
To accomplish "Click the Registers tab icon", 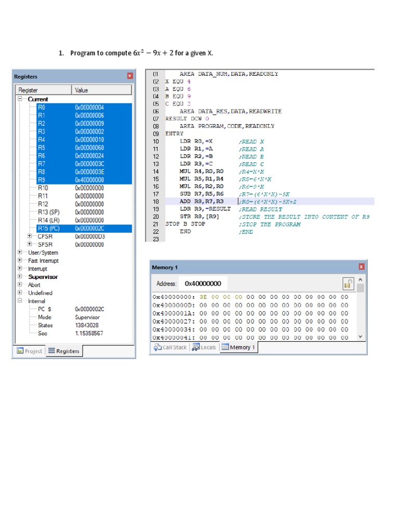I will click(51, 351).
